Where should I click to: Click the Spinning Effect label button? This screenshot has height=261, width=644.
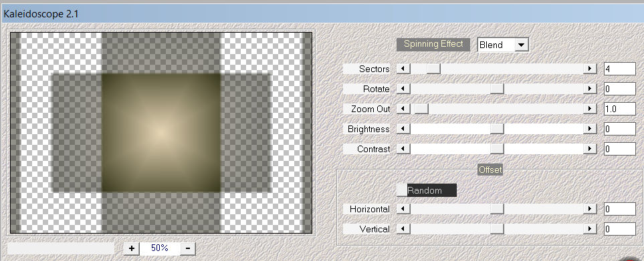click(433, 44)
